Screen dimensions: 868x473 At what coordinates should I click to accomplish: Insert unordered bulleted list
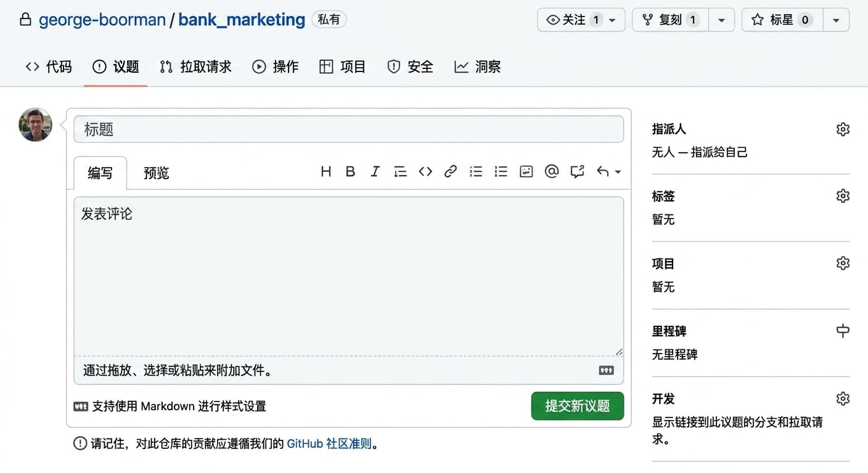476,172
